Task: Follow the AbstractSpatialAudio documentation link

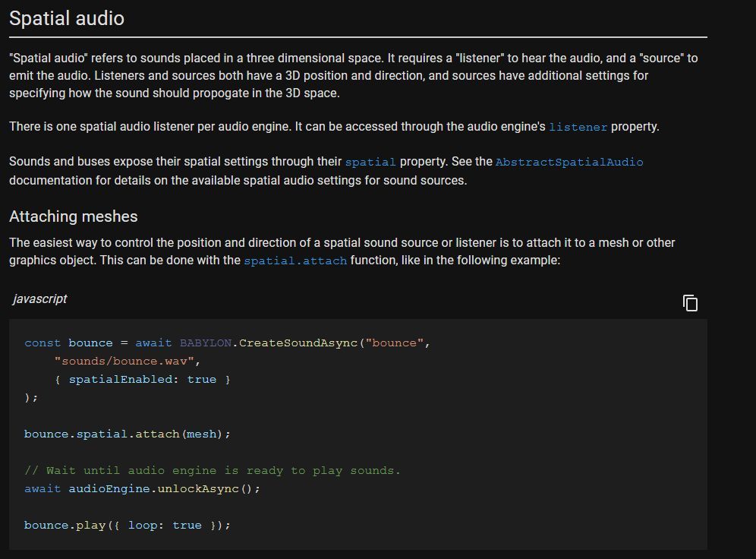Action: [x=569, y=162]
